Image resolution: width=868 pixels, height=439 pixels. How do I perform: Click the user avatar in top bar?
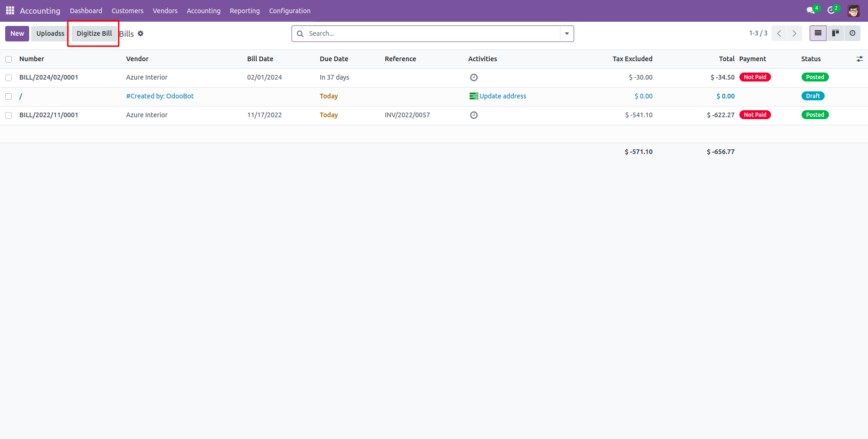point(853,10)
